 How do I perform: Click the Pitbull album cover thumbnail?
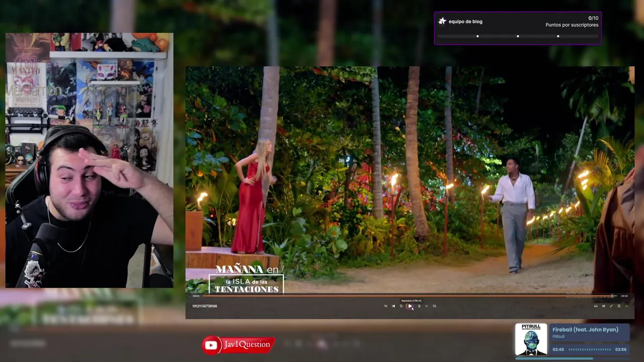click(531, 339)
